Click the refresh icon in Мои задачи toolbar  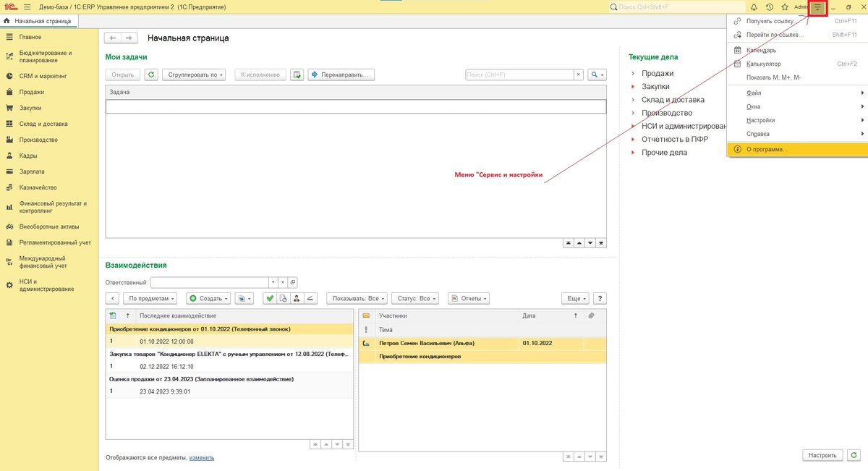(x=151, y=75)
